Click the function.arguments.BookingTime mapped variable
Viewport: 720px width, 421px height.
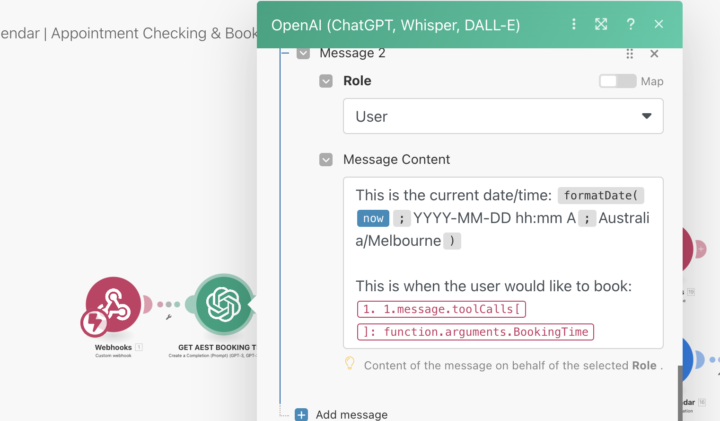pos(475,332)
